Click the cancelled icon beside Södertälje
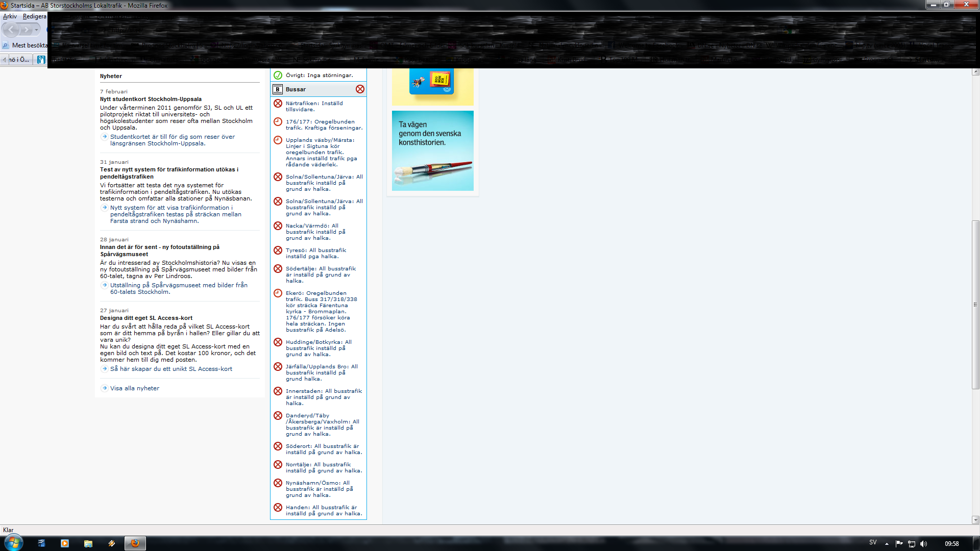Screen dimensions: 980x551 [x=278, y=269]
